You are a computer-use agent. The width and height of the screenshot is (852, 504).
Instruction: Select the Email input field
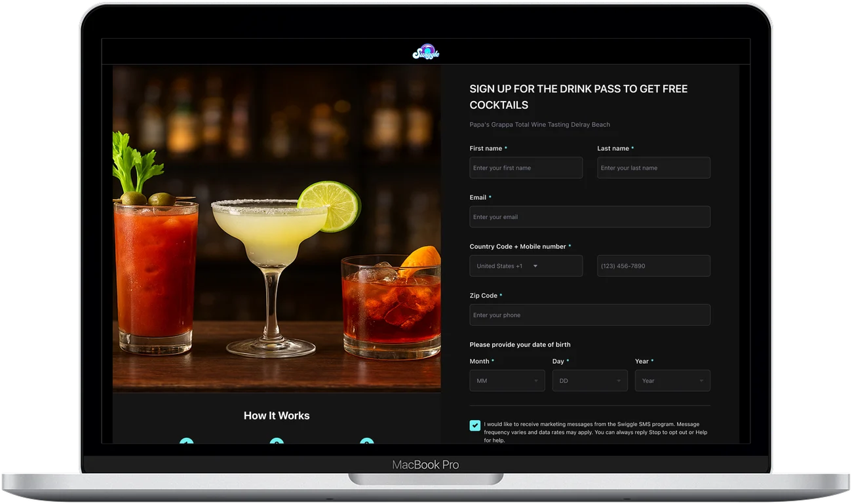(590, 217)
